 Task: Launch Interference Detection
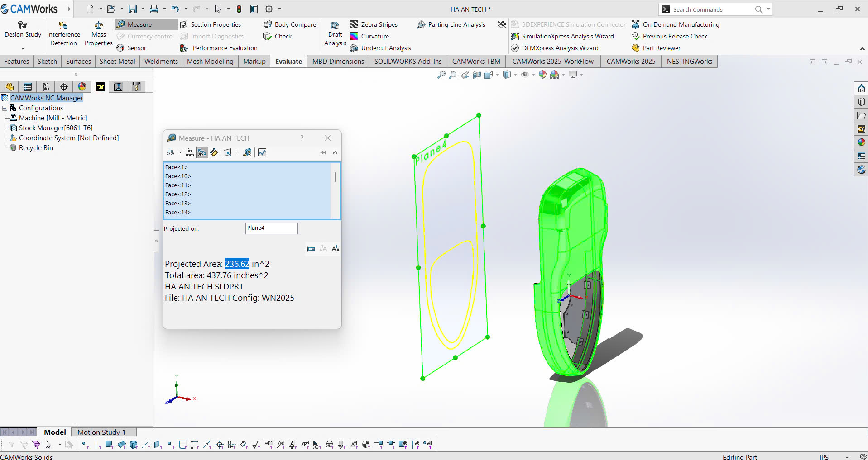tap(63, 33)
